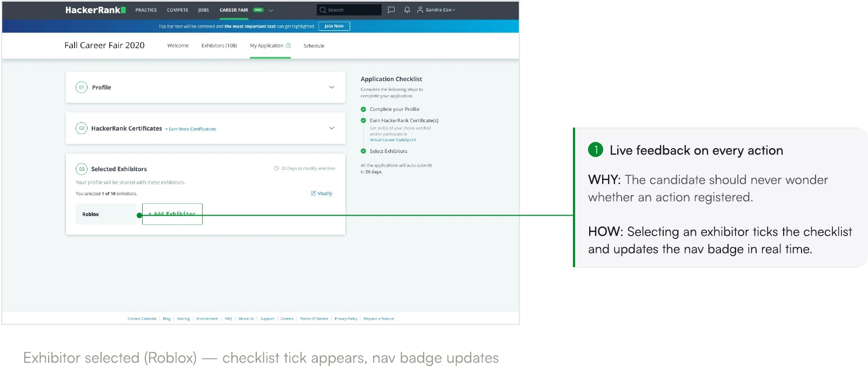Expand the HackerRank Certificates section chevron
Viewport: 868px width, 372px height.
point(332,128)
